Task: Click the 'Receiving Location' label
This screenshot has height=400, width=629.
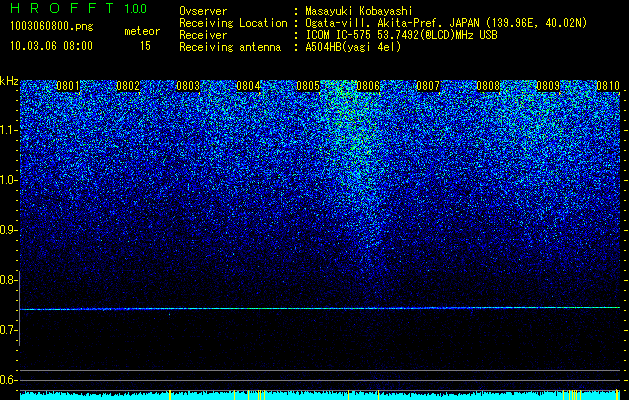Action: 233,24
